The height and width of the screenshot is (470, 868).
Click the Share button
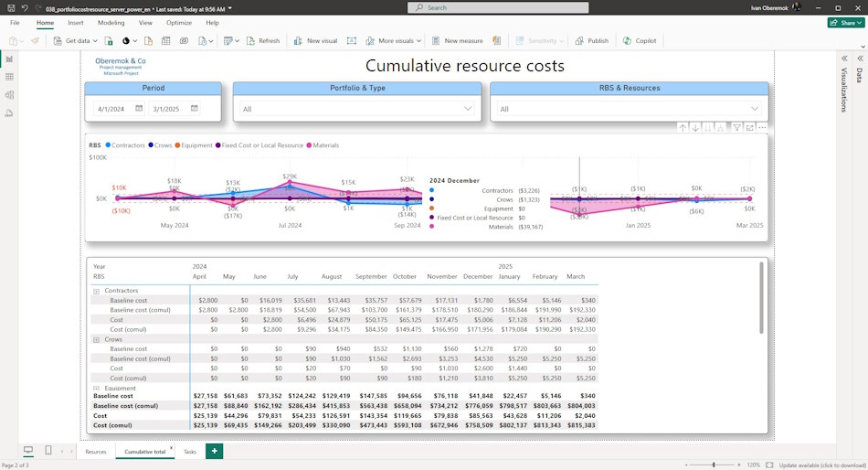pos(846,23)
